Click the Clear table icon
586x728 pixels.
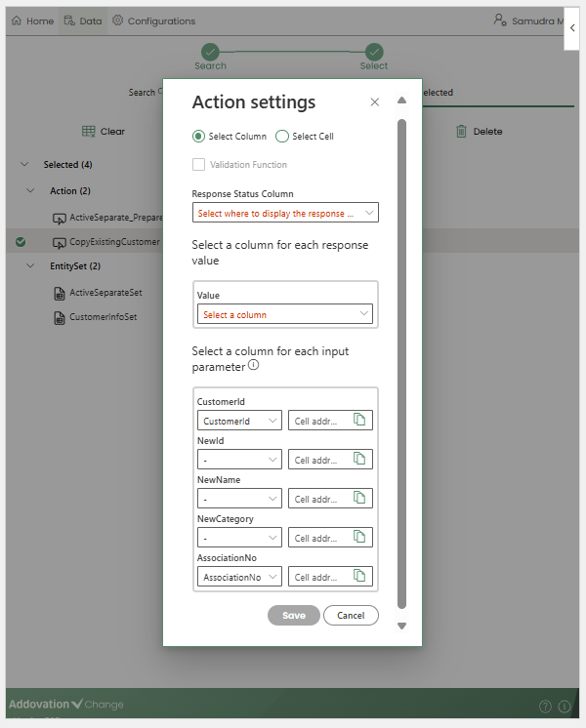[x=89, y=132]
